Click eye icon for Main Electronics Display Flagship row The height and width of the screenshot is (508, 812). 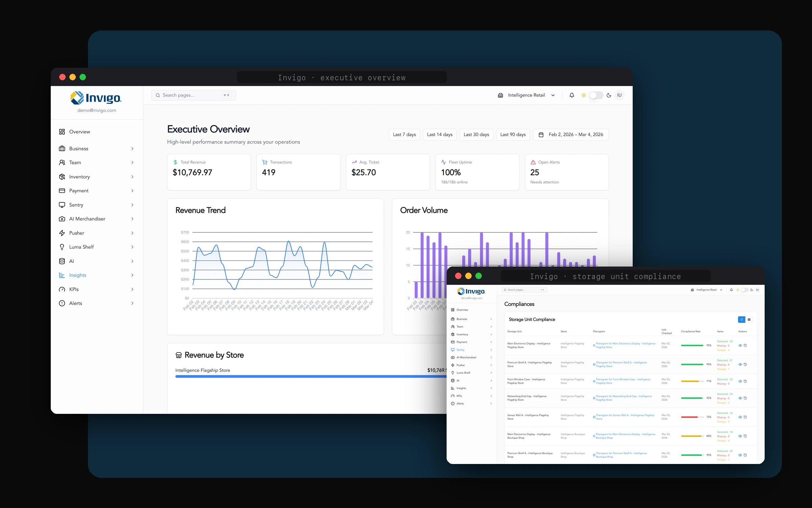coord(740,345)
